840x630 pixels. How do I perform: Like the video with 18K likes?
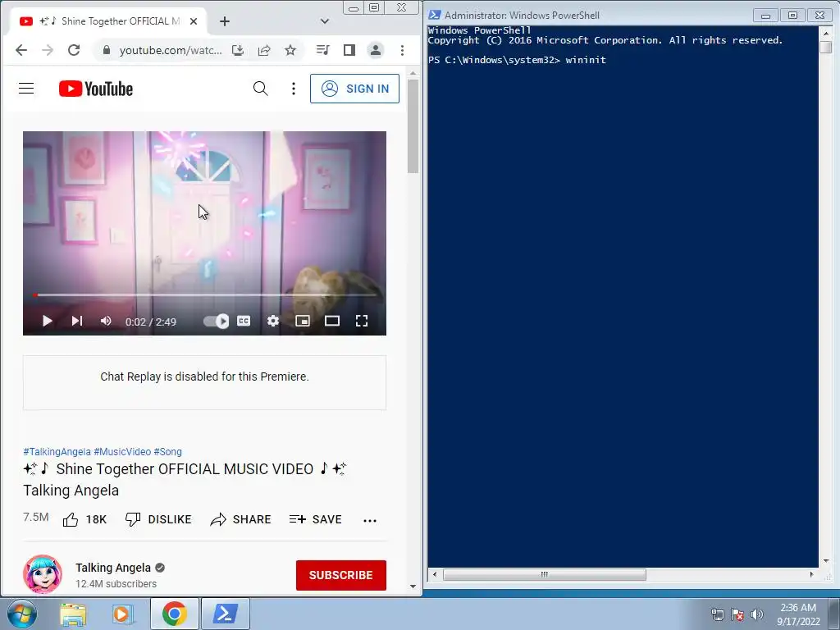84,519
